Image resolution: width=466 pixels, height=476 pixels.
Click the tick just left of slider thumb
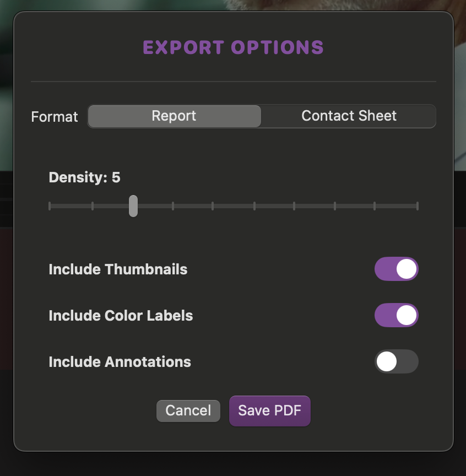click(x=93, y=206)
